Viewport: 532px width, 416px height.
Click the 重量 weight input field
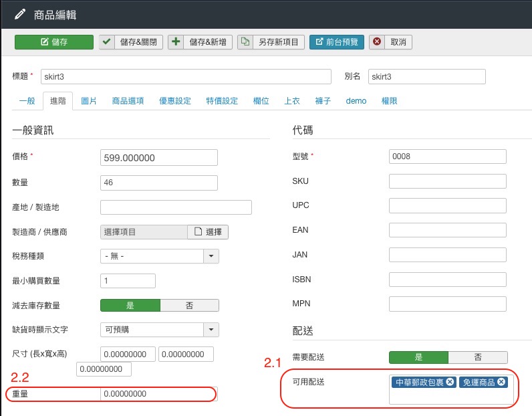(x=157, y=394)
